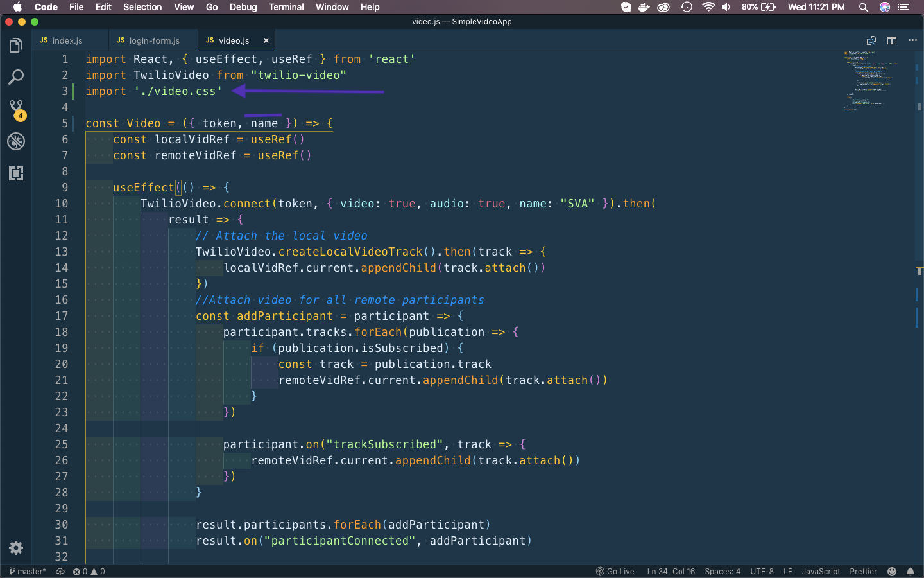Viewport: 924px width, 578px height.
Task: Click the "trackSubscribed" string
Action: point(385,444)
